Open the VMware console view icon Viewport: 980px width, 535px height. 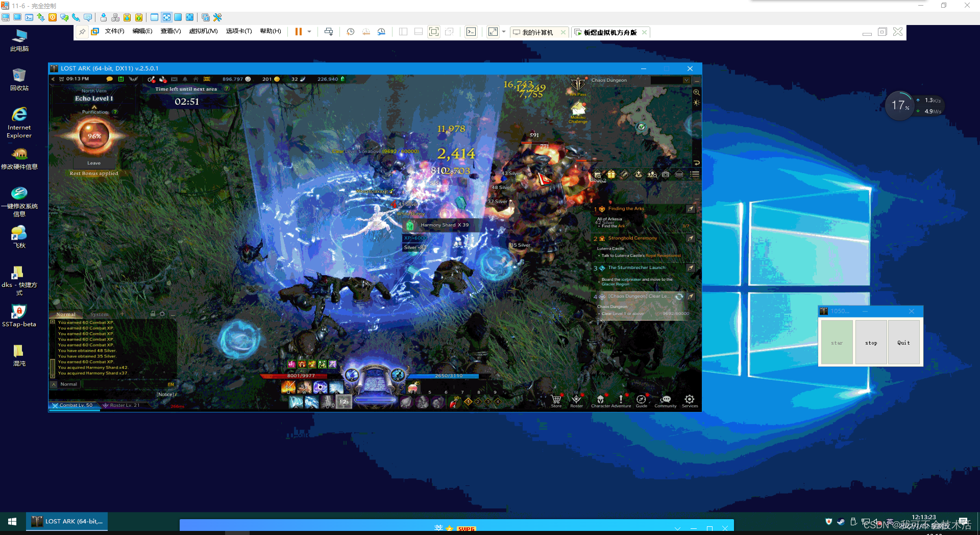[x=471, y=32]
